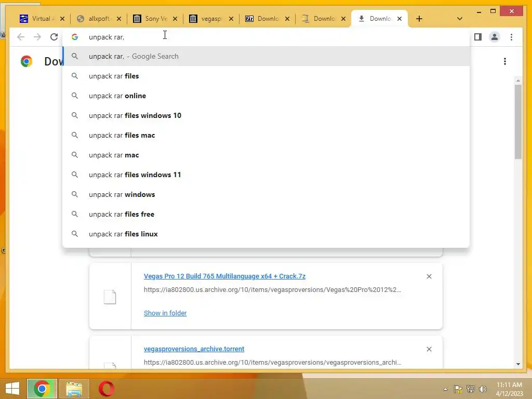Click the Action Center flag tray icon
Viewport: 532px width, 399px height.
(x=458, y=389)
